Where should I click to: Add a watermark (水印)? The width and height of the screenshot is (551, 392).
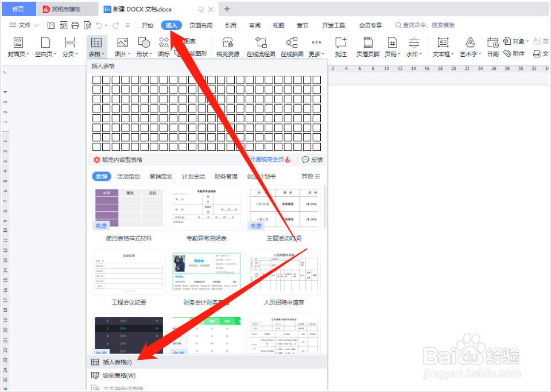(414, 46)
